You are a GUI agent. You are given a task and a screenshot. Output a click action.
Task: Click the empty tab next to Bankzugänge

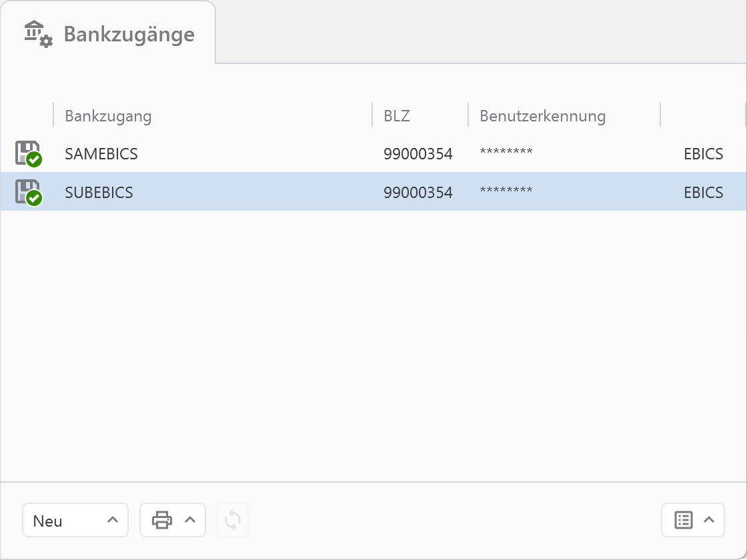pyautogui.click(x=467, y=33)
